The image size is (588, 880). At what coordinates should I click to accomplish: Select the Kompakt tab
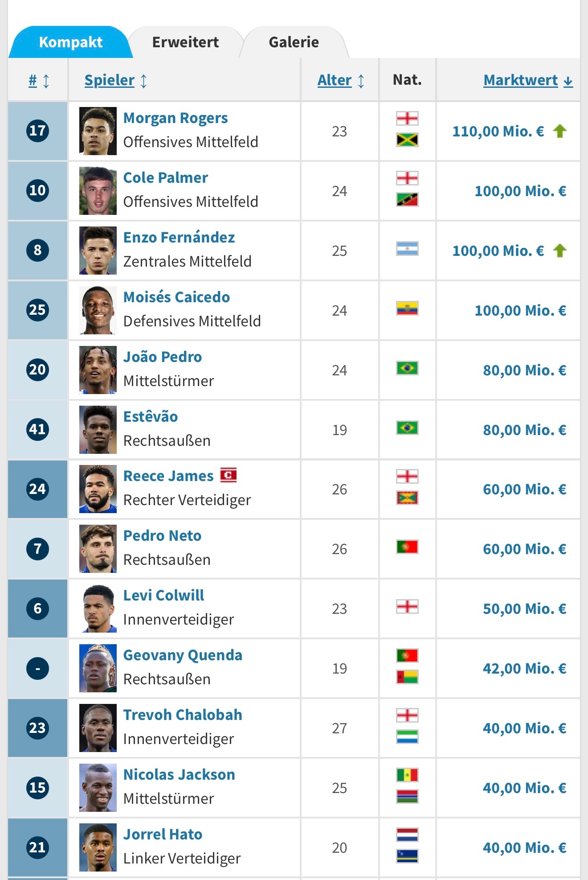[x=70, y=42]
